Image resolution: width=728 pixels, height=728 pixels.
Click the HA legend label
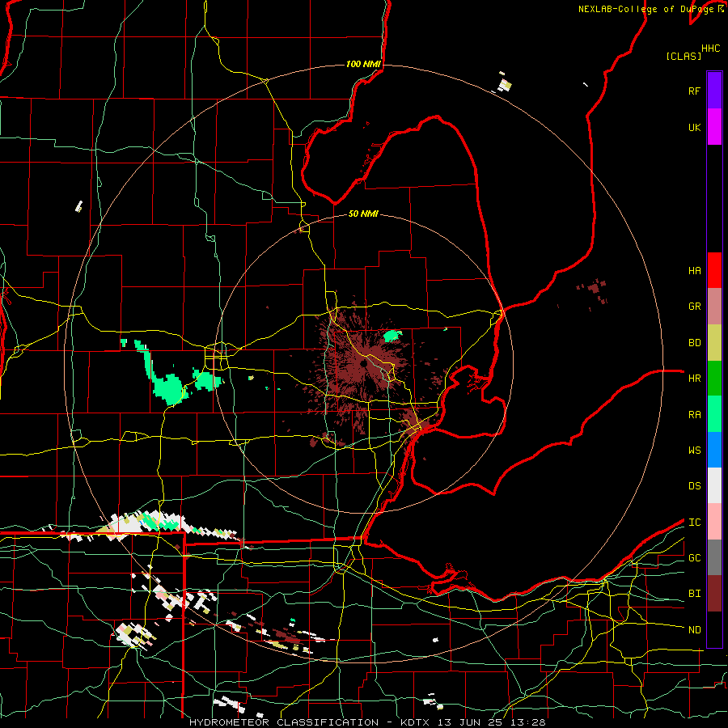695,270
